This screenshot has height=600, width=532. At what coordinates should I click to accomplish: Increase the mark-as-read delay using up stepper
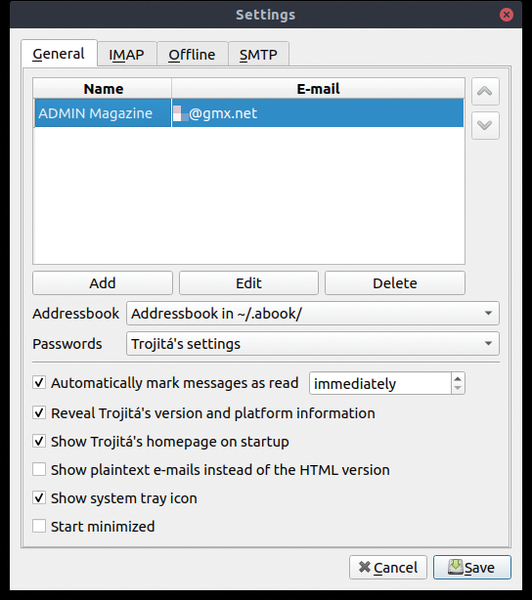point(458,378)
